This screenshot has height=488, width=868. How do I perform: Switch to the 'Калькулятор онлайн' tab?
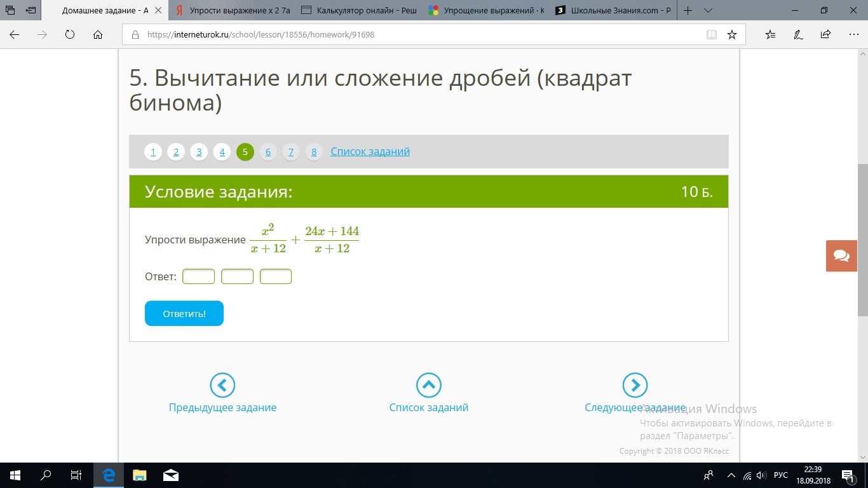359,10
